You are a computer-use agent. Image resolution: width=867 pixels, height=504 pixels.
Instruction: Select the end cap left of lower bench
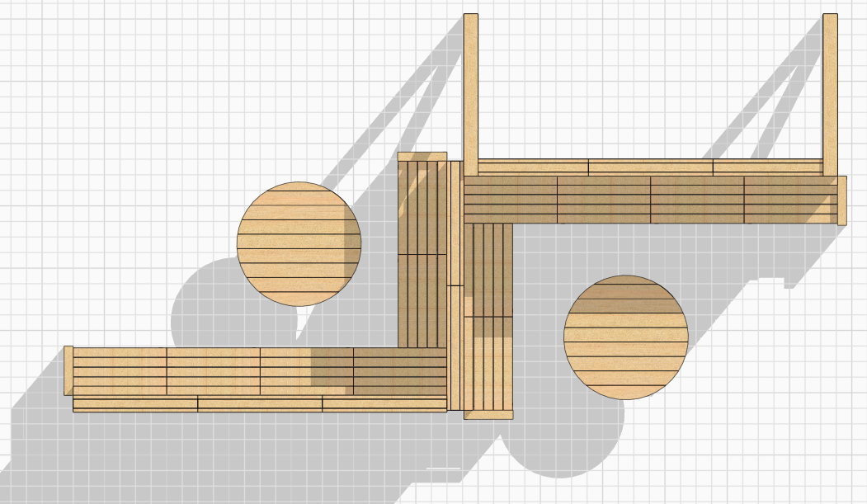pos(68,370)
